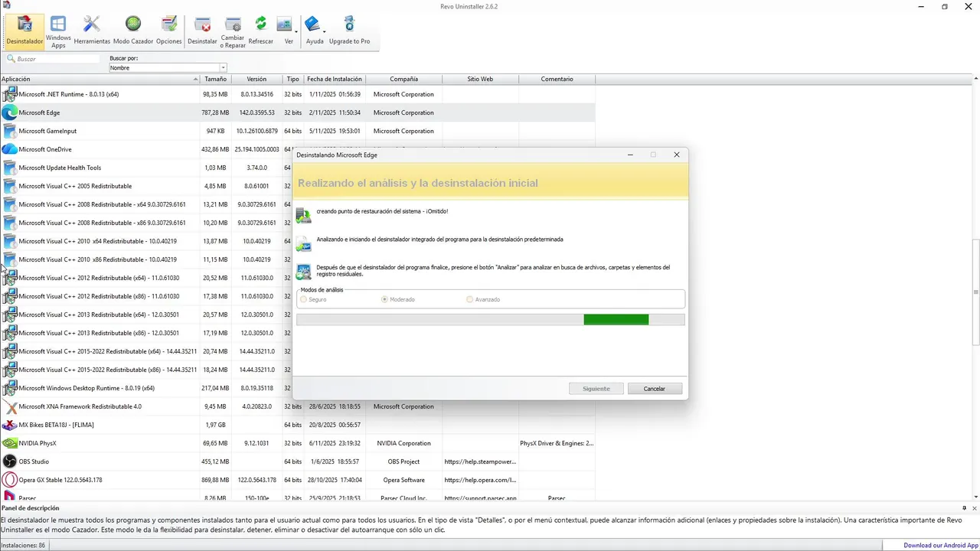Click the 787,28 MB size cell

(x=215, y=112)
